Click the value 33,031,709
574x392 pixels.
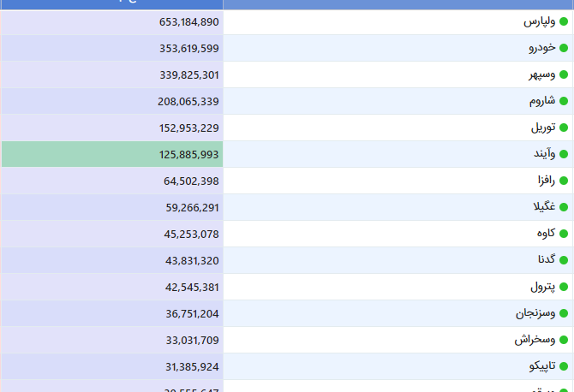[192, 341]
